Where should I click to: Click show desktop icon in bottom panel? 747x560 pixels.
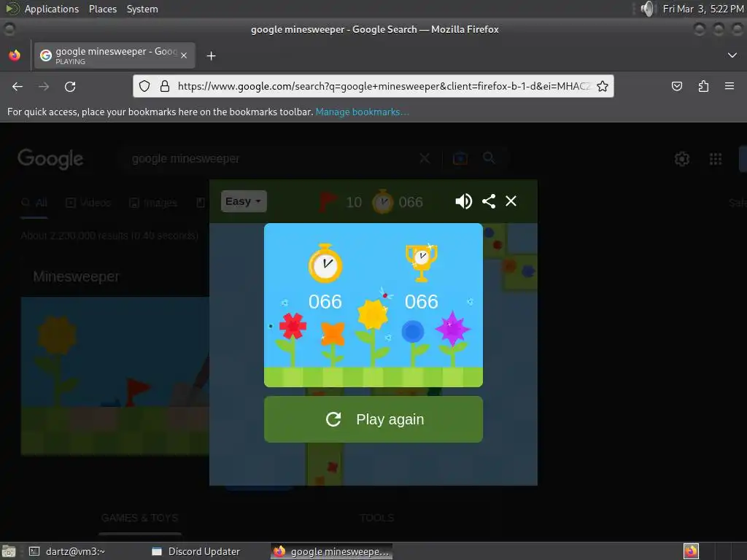coord(9,551)
